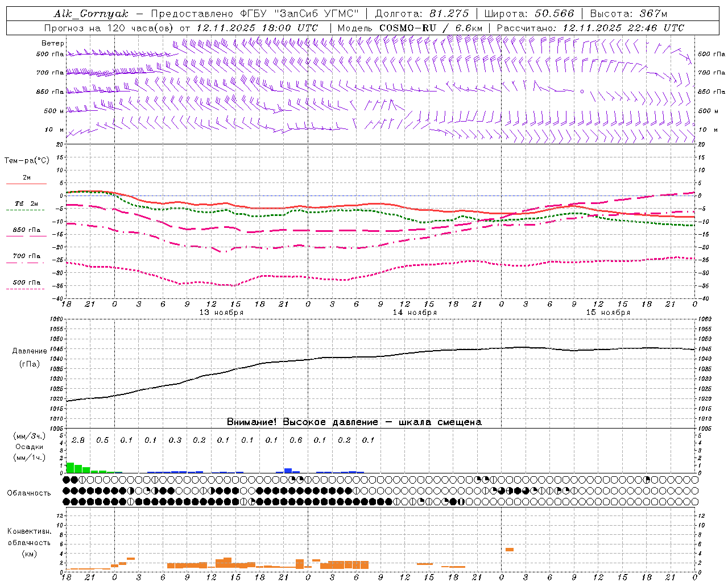This screenshot has height=582, width=728.
Task: Click the calm wind circle symbol
Action: coord(582,91)
